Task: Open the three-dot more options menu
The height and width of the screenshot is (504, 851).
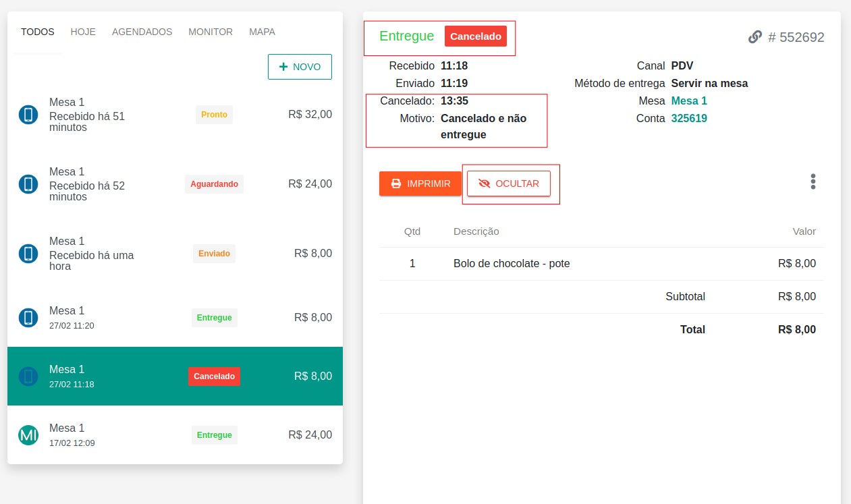Action: coord(813,181)
